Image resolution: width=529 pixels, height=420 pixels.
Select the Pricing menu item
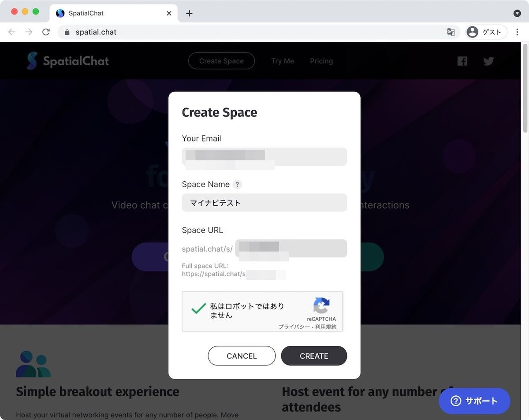(321, 61)
